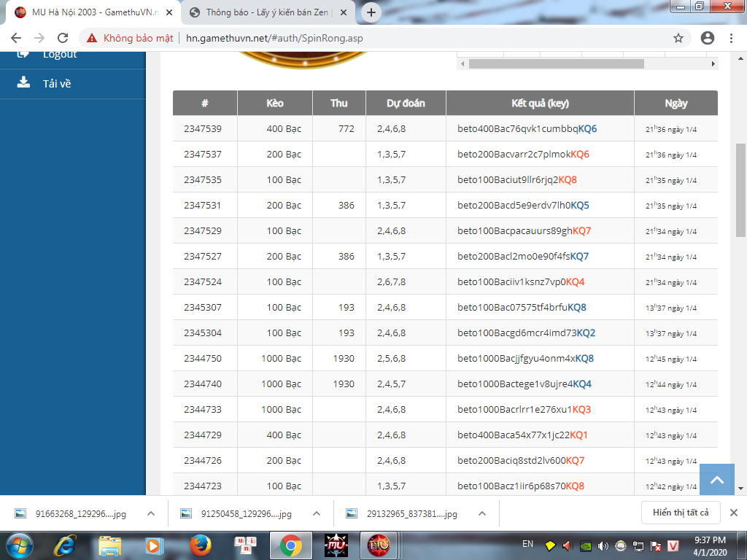Open the Chrome profile avatar icon
This screenshot has width=747, height=560.
tap(707, 38)
